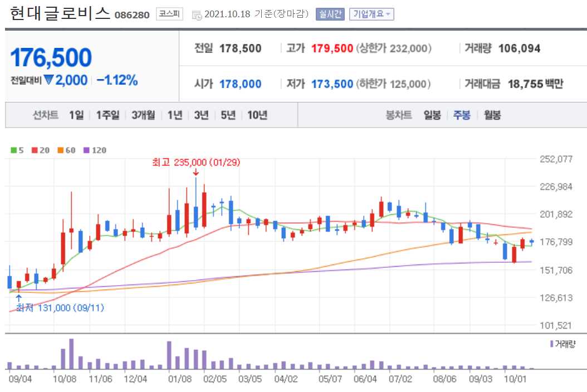Viewport: 587px width, 392px height.
Task: Click the 10/01 date axis label
Action: click(515, 379)
